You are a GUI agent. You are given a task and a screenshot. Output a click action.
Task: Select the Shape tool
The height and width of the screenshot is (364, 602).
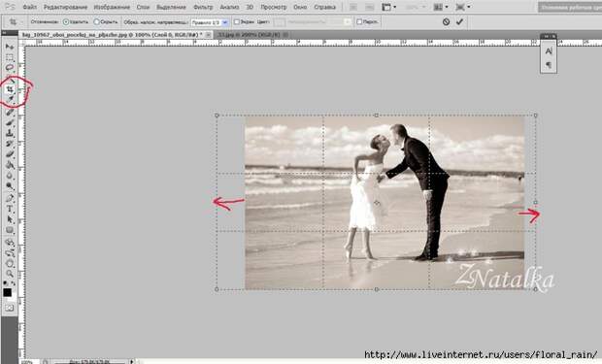tap(10, 230)
